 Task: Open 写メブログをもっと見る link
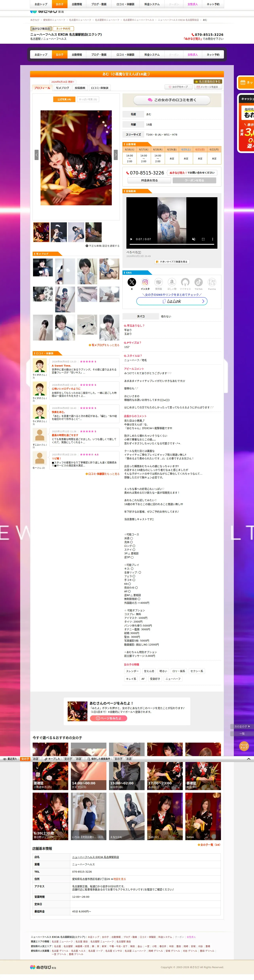point(104,345)
